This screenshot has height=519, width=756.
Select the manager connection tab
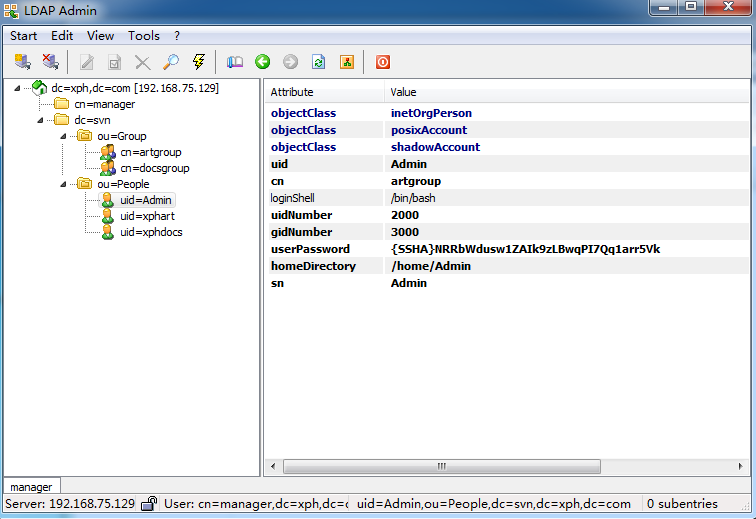click(31, 487)
